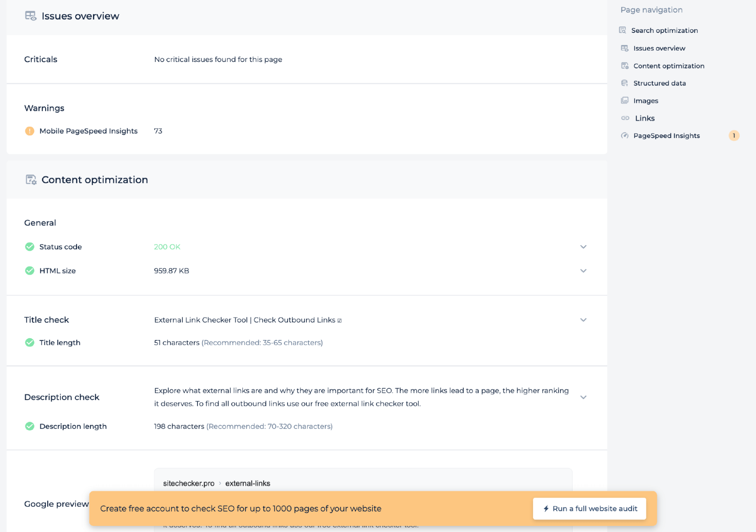This screenshot has height=532, width=756.
Task: Open PageSpeed Insights from page navigation
Action: click(x=666, y=135)
